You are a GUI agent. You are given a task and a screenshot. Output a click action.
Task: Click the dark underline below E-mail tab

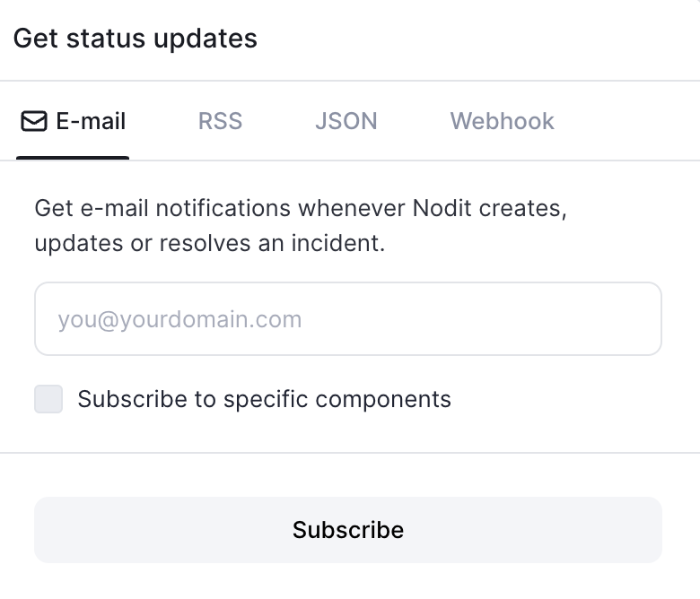click(x=73, y=158)
